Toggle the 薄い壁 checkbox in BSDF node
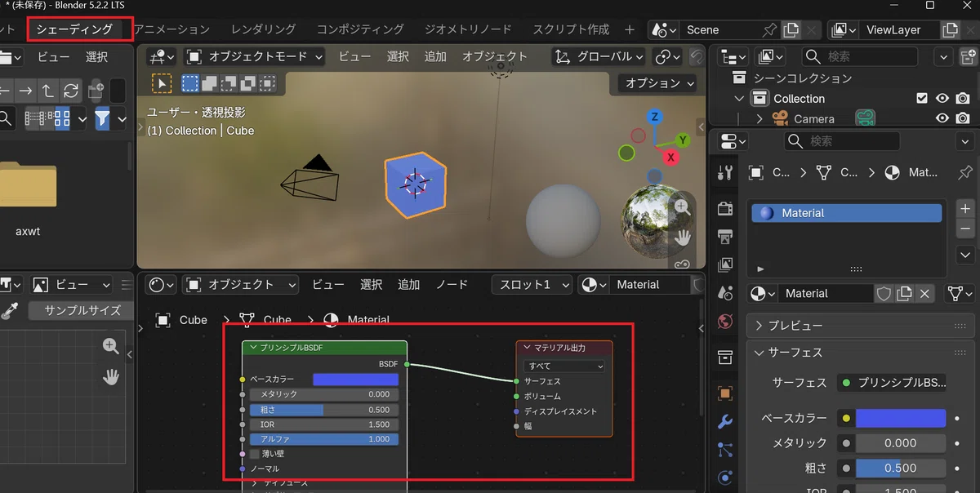The height and width of the screenshot is (493, 980). click(x=255, y=454)
